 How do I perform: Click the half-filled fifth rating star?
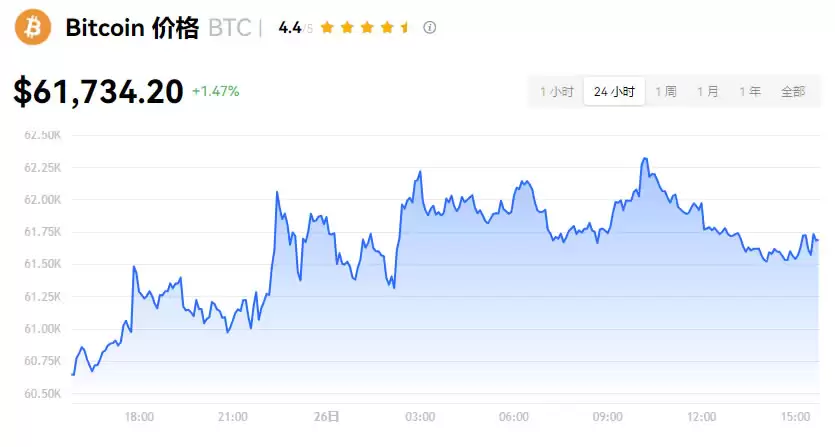pyautogui.click(x=404, y=27)
